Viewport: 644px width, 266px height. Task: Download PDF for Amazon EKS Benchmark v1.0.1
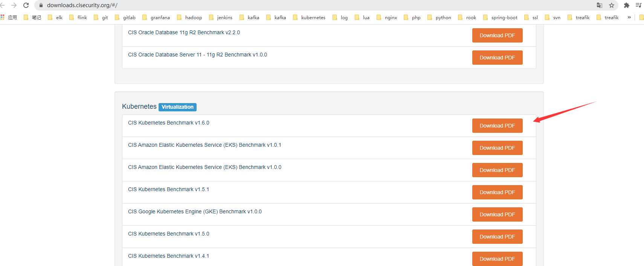tap(497, 148)
